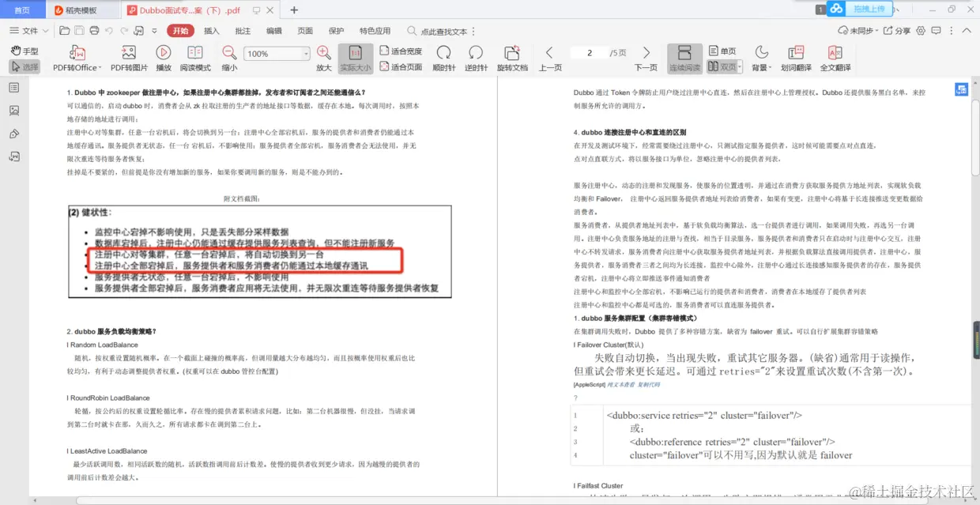Rotate clockwise (顺时针)
The width and height of the screenshot is (980, 505).
444,58
